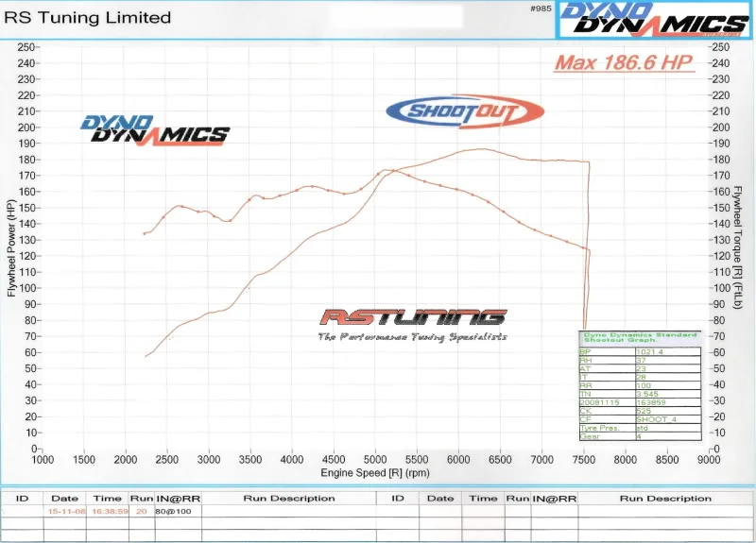Click the right table's 'Time' header
This screenshot has height=543, width=756.
(x=483, y=499)
